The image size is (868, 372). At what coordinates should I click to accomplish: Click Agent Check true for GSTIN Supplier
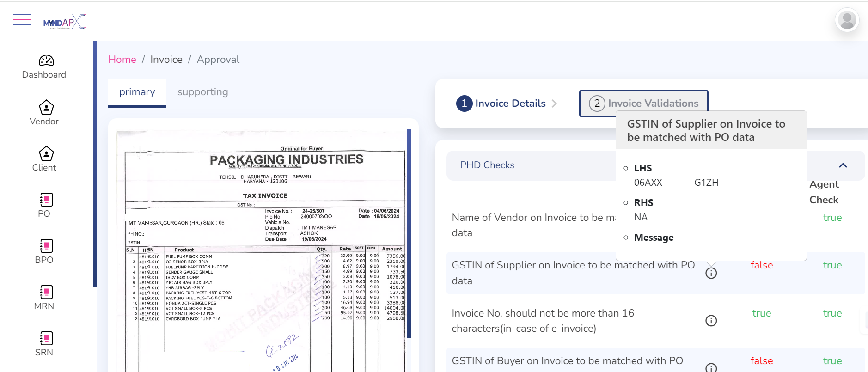point(832,265)
